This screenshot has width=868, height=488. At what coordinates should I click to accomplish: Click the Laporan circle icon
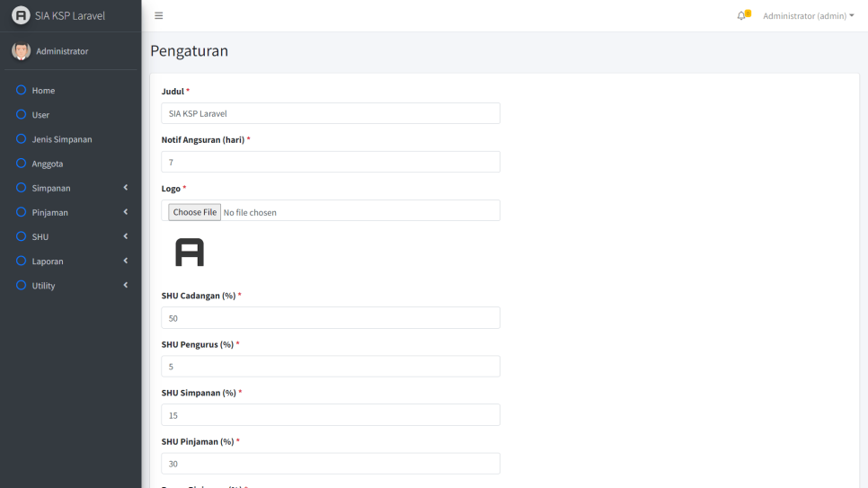click(x=21, y=261)
